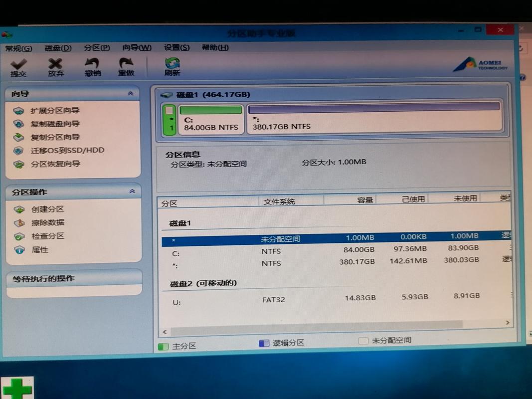Click the 磁盘1 (464.17GB) disk title
Screen dimensions: 532x399
pos(213,95)
